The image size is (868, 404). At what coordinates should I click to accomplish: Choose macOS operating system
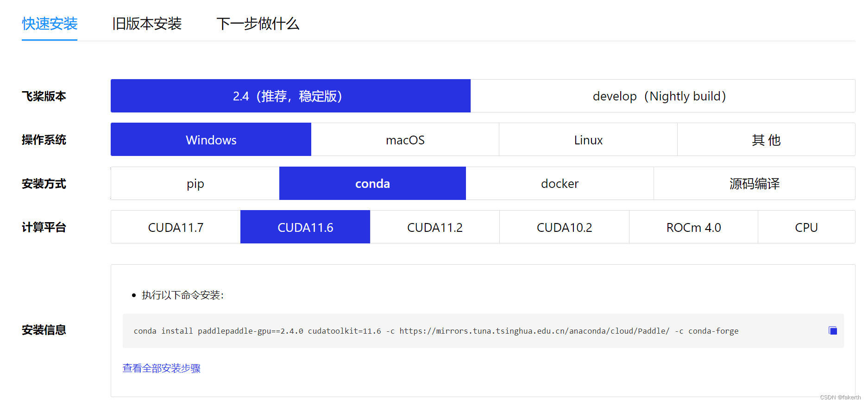[405, 139]
